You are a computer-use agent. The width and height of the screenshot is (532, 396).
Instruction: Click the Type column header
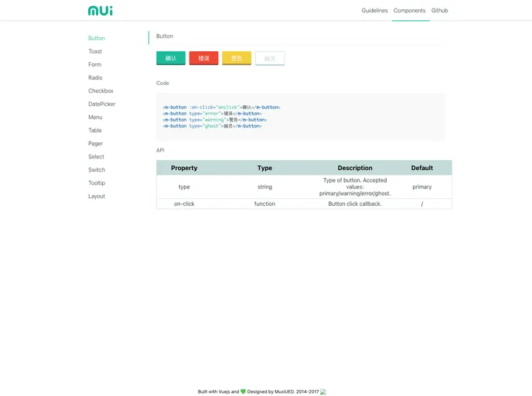click(264, 168)
